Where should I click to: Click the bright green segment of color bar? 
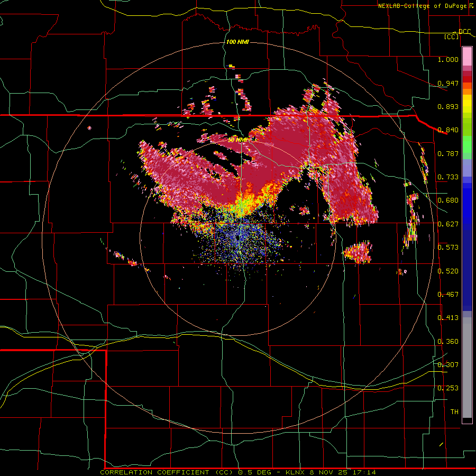(x=467, y=144)
